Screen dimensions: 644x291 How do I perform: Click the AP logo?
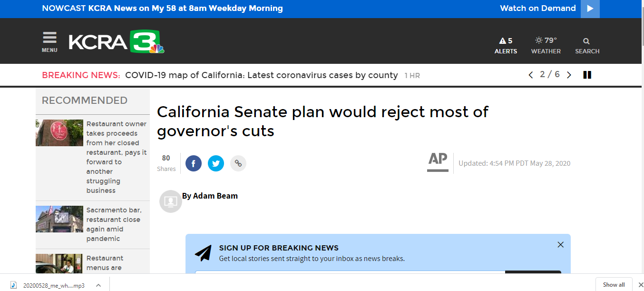pos(438,162)
